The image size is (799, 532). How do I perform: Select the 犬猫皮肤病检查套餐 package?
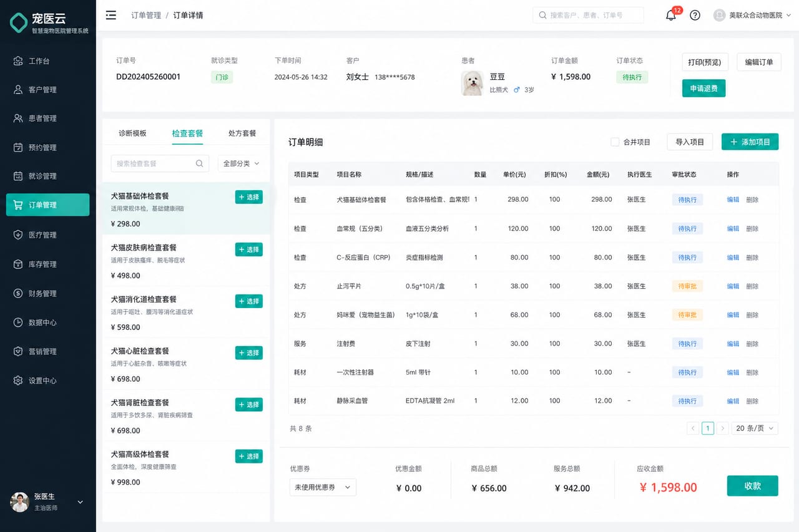point(249,249)
